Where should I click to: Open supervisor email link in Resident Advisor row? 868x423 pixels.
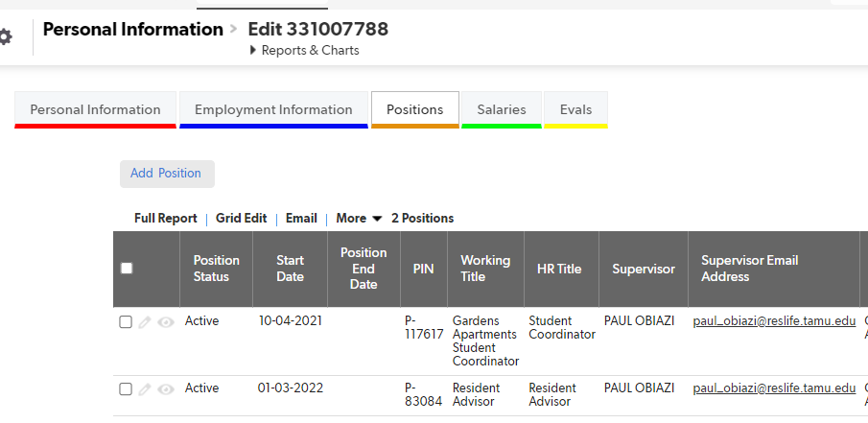click(x=774, y=388)
